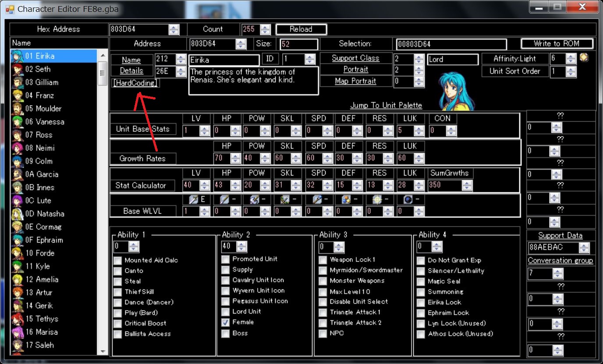Enable the Canto ability checkbox

coord(117,271)
